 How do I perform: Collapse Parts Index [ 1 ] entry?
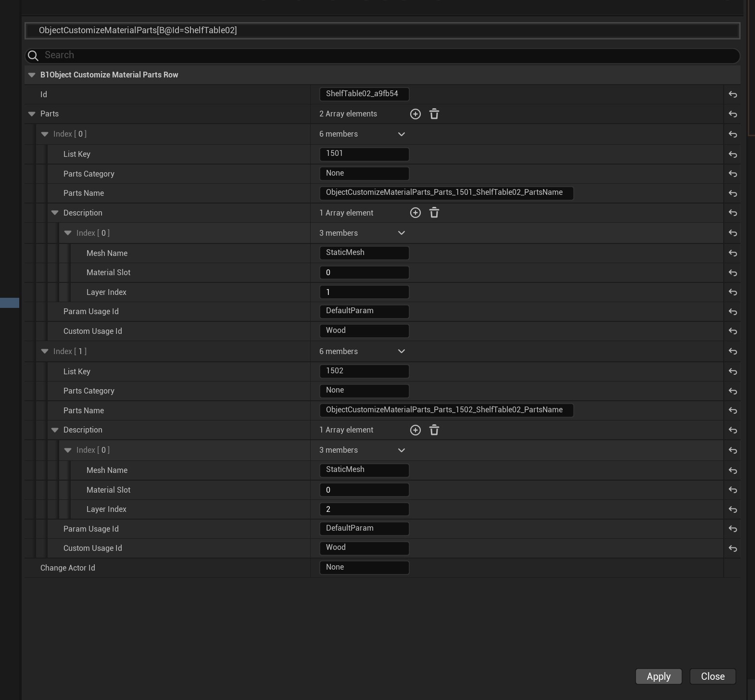pyautogui.click(x=45, y=351)
